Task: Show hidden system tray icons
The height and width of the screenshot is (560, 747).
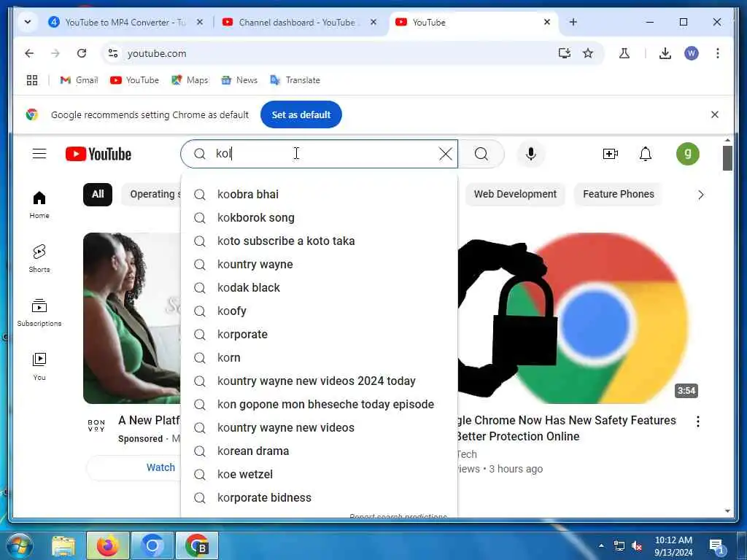Action: (x=601, y=545)
